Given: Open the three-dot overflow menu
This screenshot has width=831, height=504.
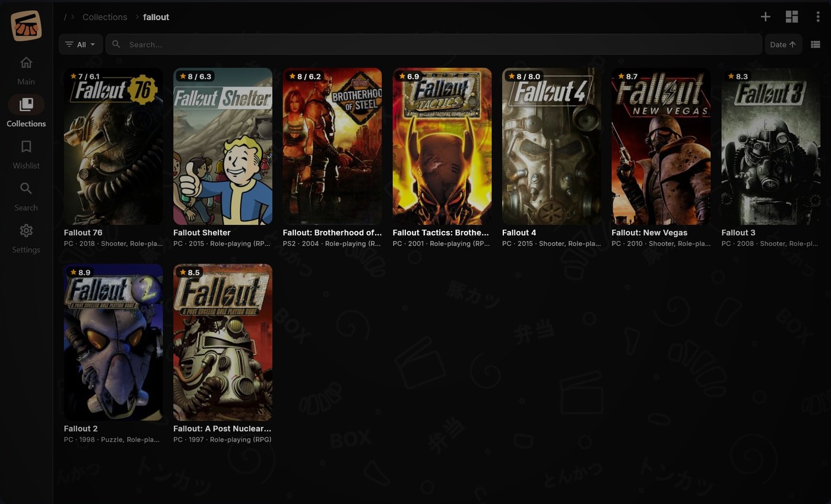Looking at the screenshot, I should pos(817,17).
